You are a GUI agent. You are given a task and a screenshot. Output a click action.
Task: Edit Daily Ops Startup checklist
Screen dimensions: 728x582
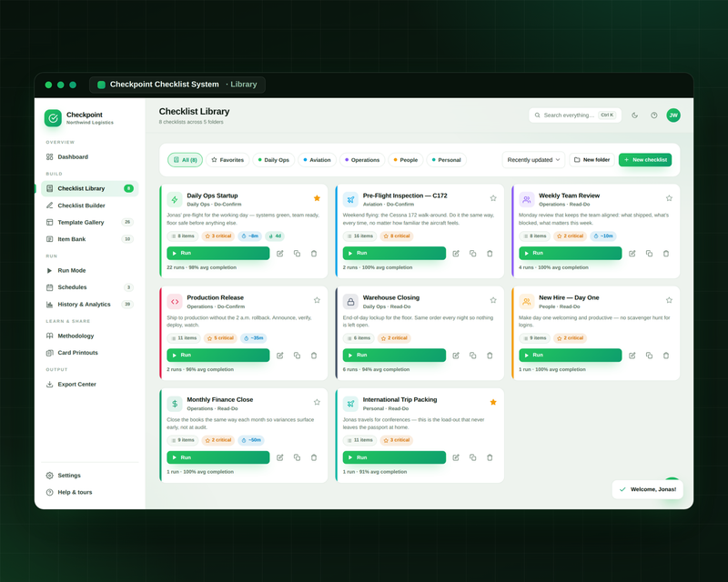point(280,254)
